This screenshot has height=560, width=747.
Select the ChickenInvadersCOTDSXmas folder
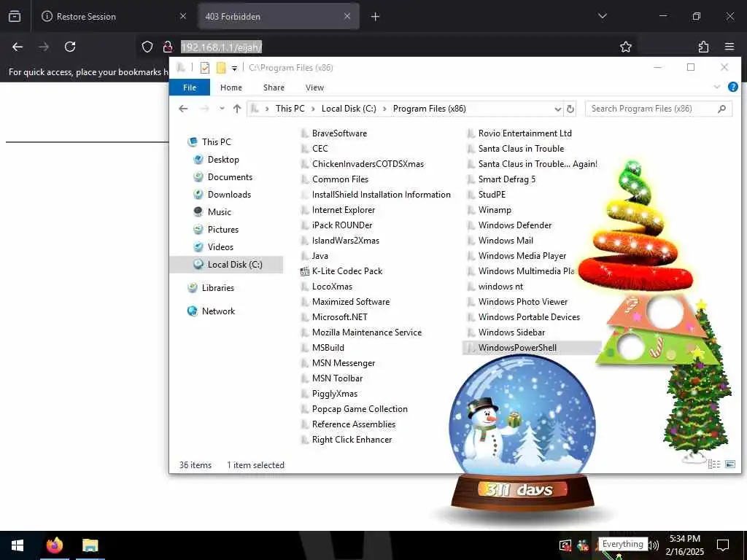coord(368,164)
